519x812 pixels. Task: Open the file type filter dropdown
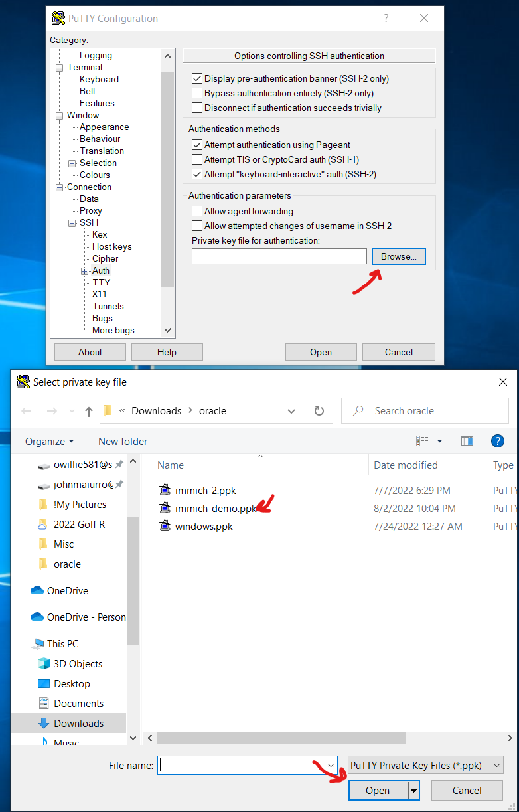click(496, 765)
